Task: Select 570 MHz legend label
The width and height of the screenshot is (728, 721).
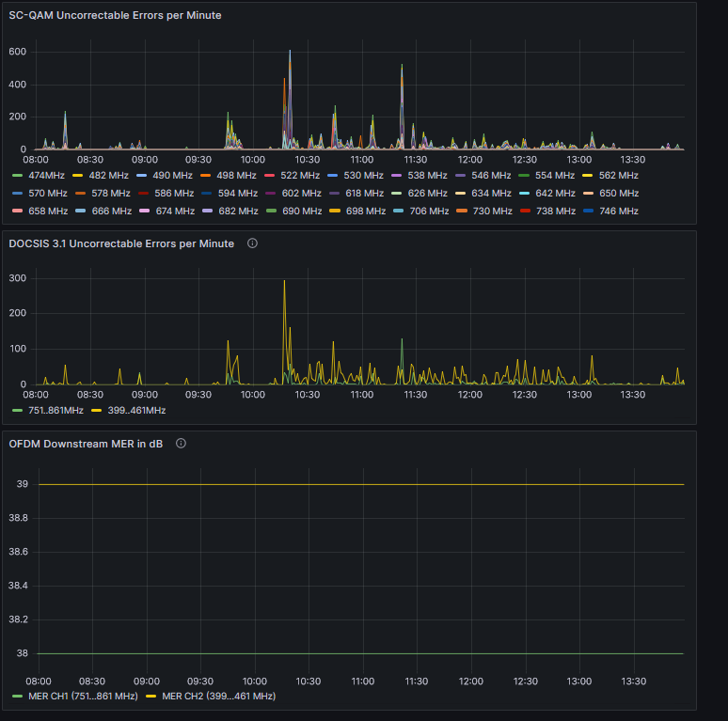Action: (x=48, y=193)
